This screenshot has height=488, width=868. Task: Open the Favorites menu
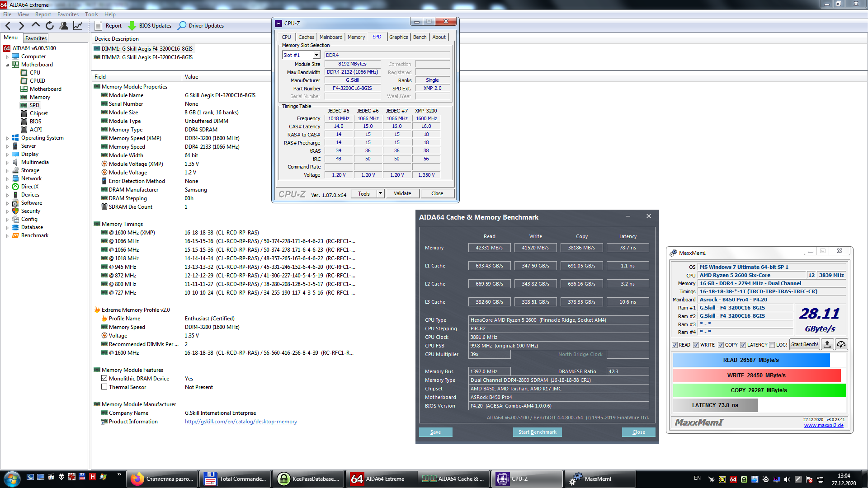click(x=68, y=14)
